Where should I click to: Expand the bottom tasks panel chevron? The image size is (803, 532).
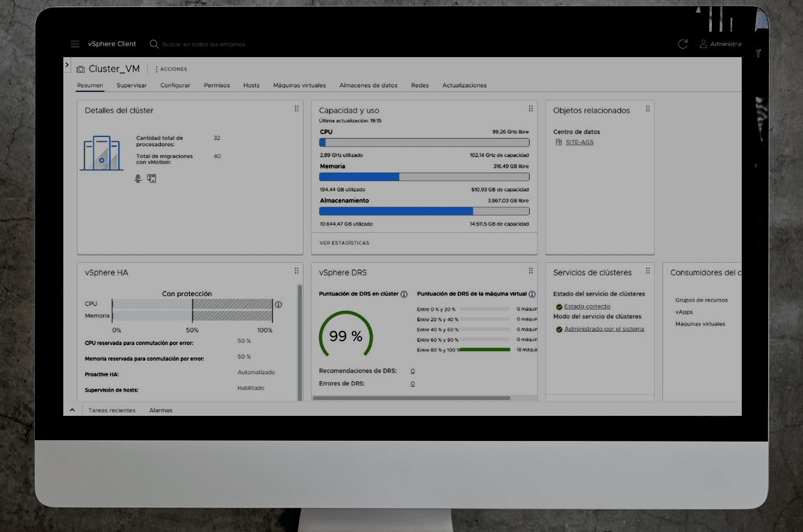(72, 410)
